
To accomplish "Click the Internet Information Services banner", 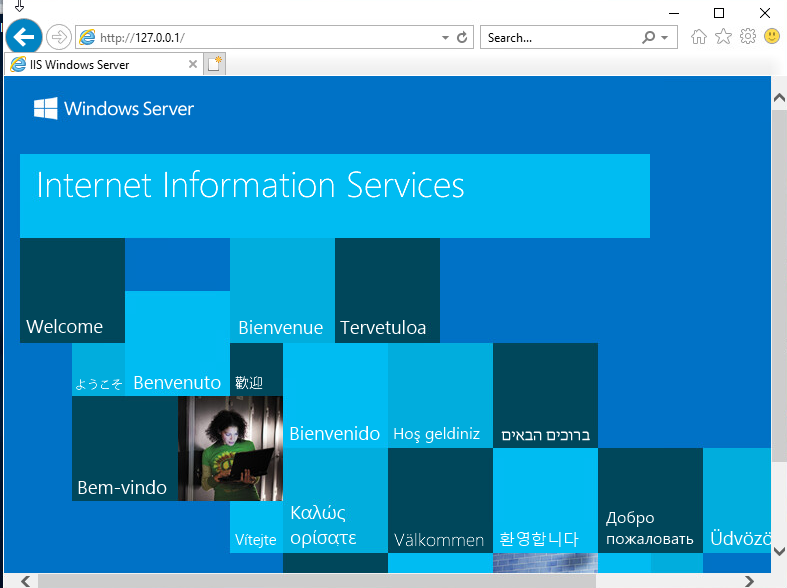I will click(x=335, y=196).
